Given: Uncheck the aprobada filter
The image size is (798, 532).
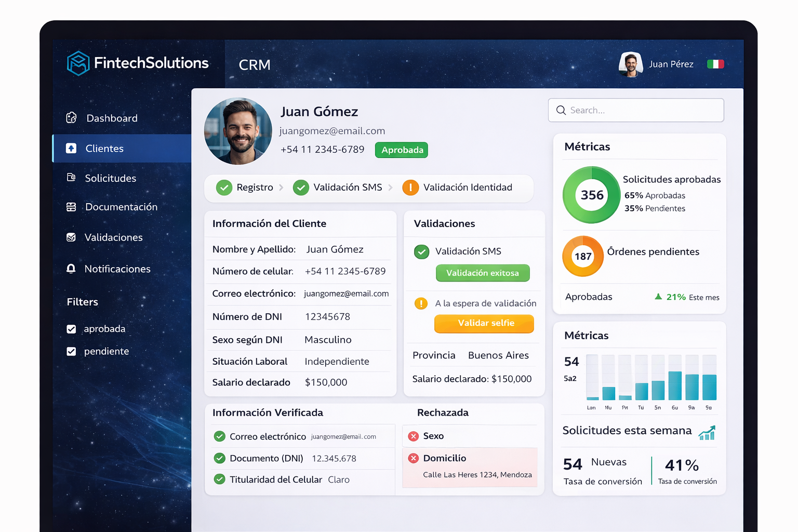Looking at the screenshot, I should pos(71,328).
